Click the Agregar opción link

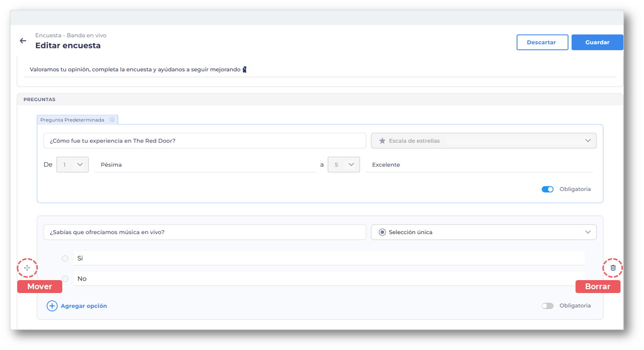click(x=83, y=306)
